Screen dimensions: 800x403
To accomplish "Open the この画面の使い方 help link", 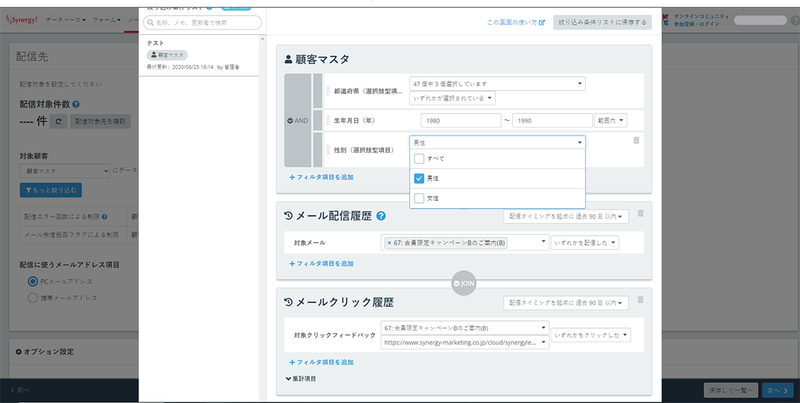I will click(516, 22).
